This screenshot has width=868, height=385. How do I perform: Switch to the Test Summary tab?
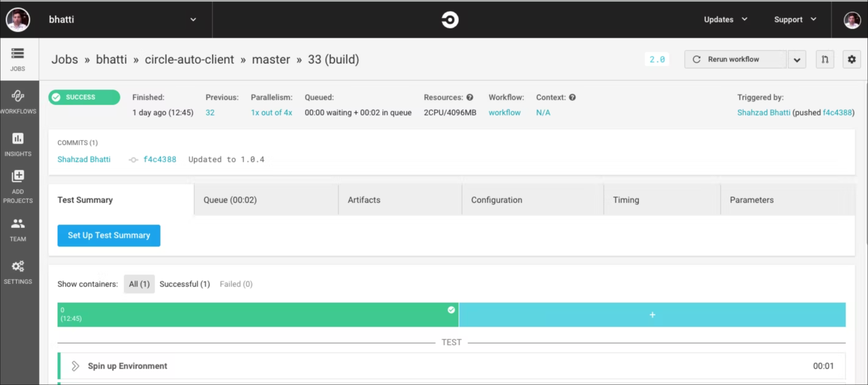pyautogui.click(x=121, y=200)
